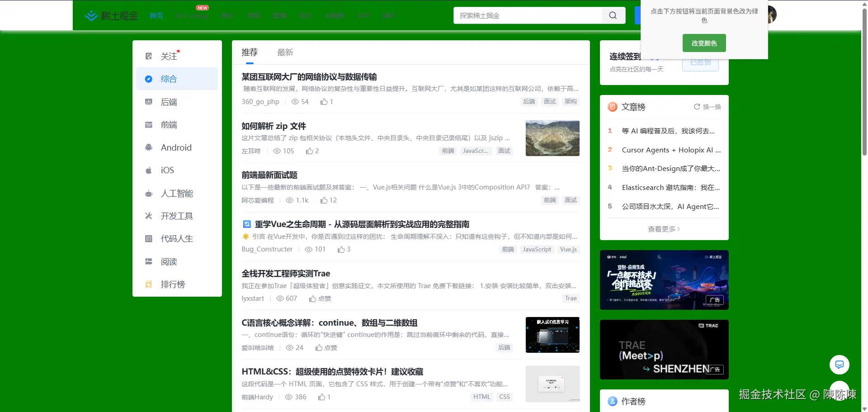This screenshot has width=868, height=412.
Task: Click the 前端 category icon
Action: point(149,124)
